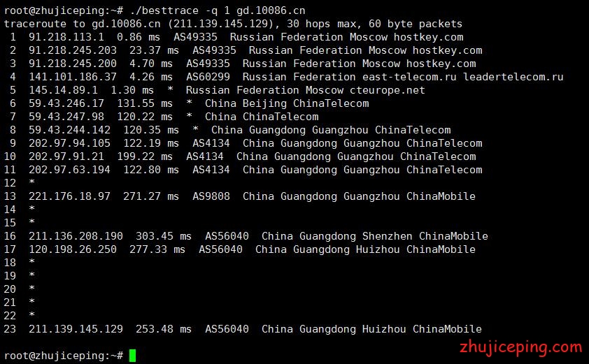
Task: Click hop 1 IP '91.218.113.1'
Action: tap(66, 37)
